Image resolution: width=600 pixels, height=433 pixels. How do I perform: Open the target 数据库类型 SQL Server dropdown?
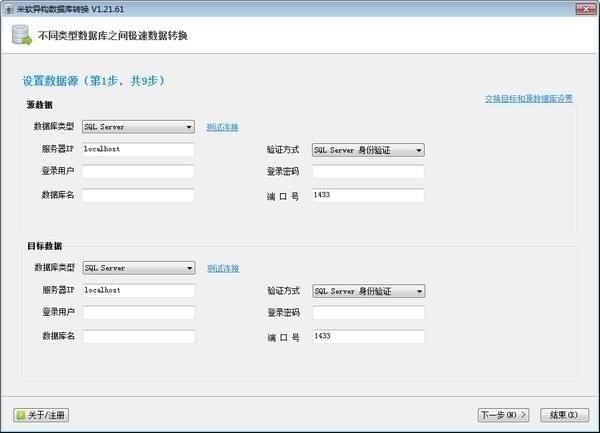(x=139, y=268)
